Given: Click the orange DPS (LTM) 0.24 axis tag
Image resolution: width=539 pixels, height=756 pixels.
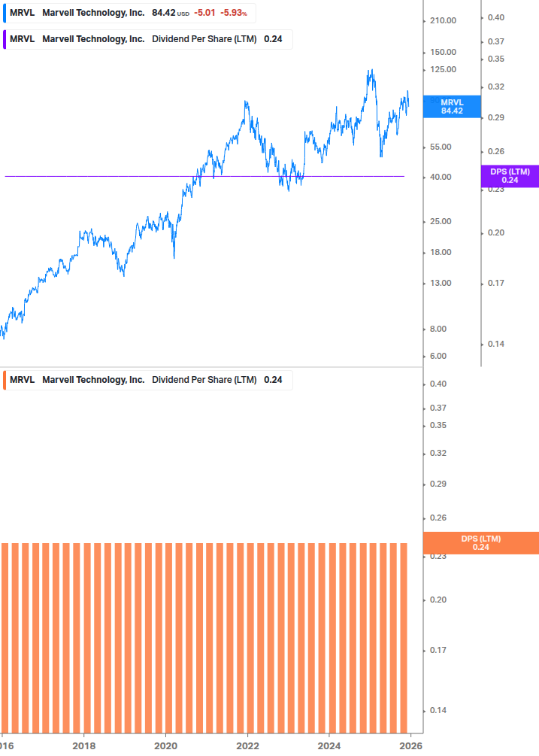Looking at the screenshot, I should [480, 543].
